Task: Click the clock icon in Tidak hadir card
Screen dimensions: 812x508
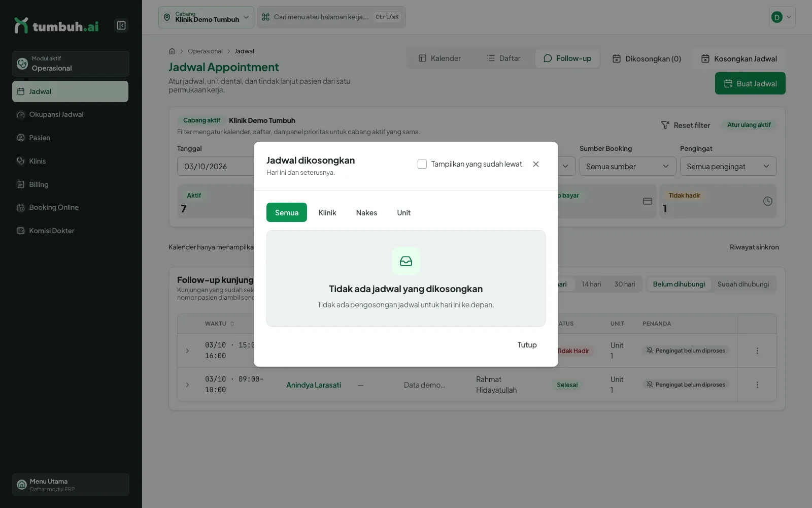Action: (x=768, y=201)
